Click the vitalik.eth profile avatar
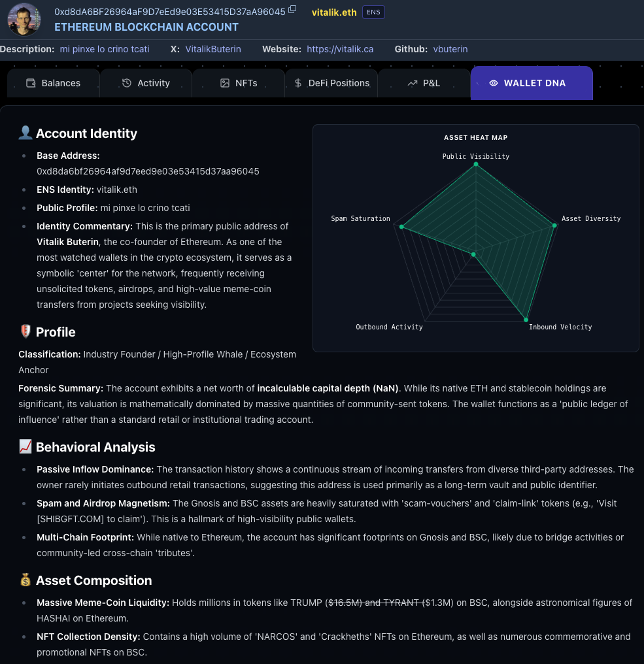644x664 pixels. (x=24, y=19)
